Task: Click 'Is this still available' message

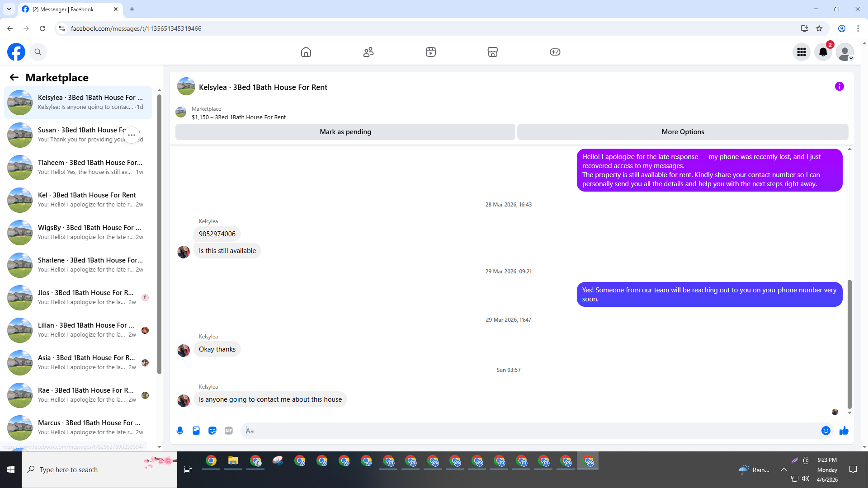Action: (227, 251)
